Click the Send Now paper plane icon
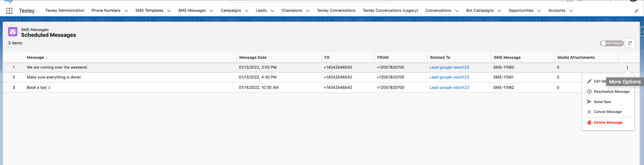Screen dimensions: 644x165 [589, 102]
